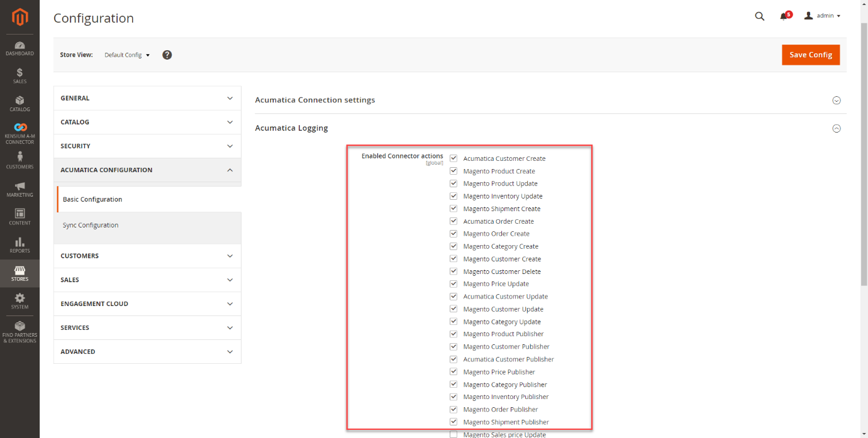Viewport: 868px width, 438px height.
Task: Expand the Security config section
Action: (147, 146)
